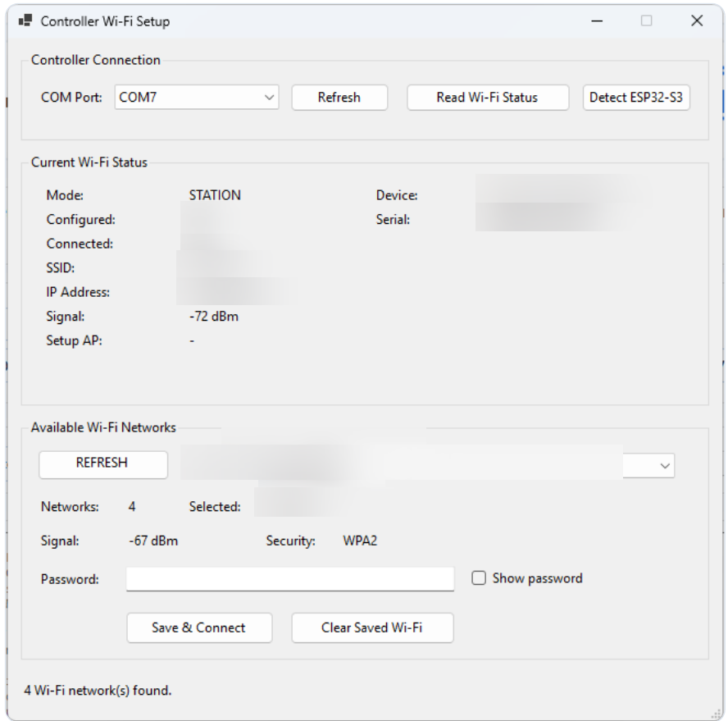The height and width of the screenshot is (721, 728).
Task: Click the Connected label
Action: coord(80,244)
